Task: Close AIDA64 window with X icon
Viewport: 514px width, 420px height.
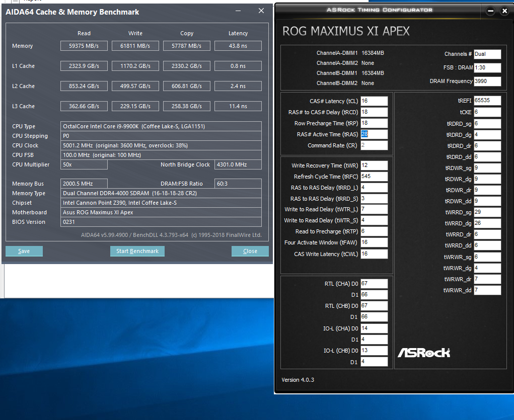Action: (x=261, y=11)
